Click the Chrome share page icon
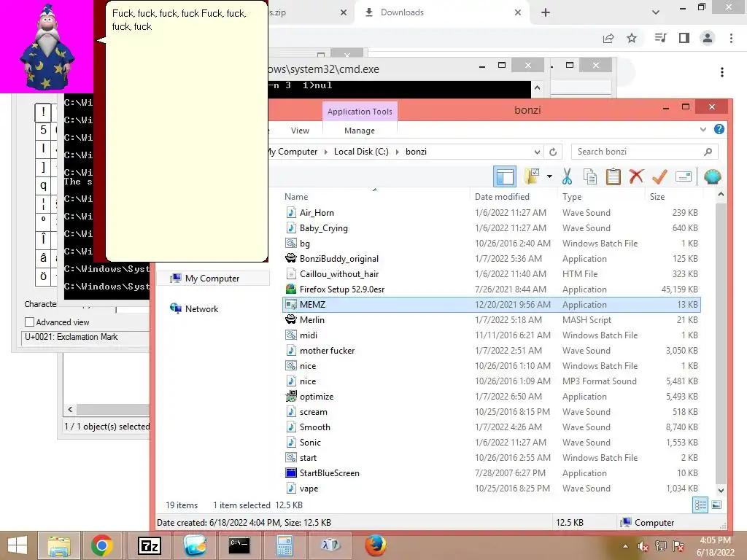 [608, 38]
